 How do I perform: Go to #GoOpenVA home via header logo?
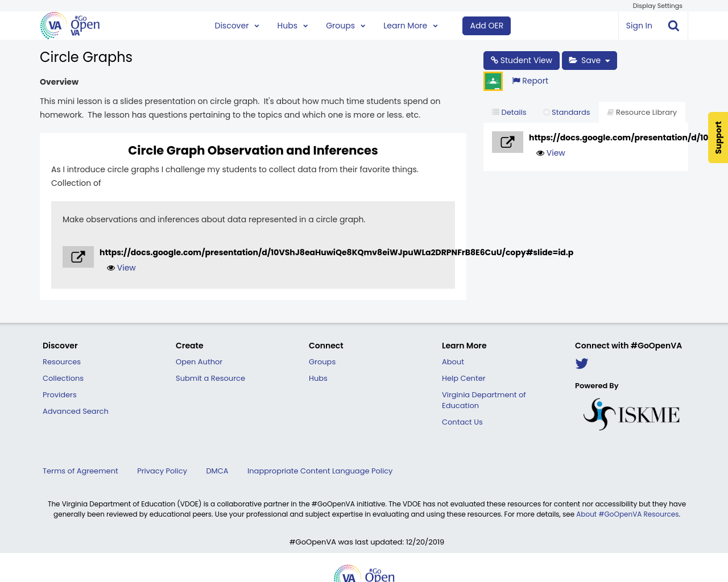(70, 26)
